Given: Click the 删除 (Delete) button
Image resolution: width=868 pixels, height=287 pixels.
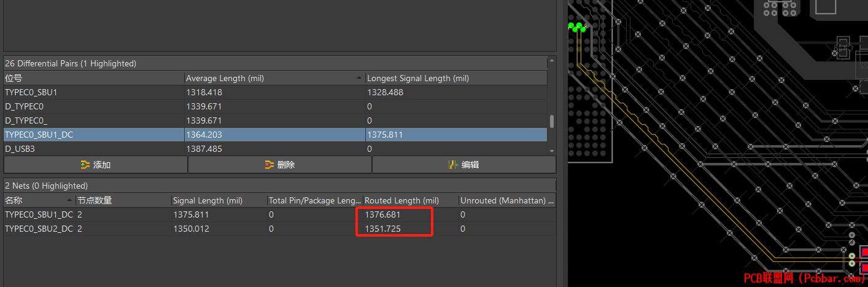Looking at the screenshot, I should pyautogui.click(x=280, y=165).
